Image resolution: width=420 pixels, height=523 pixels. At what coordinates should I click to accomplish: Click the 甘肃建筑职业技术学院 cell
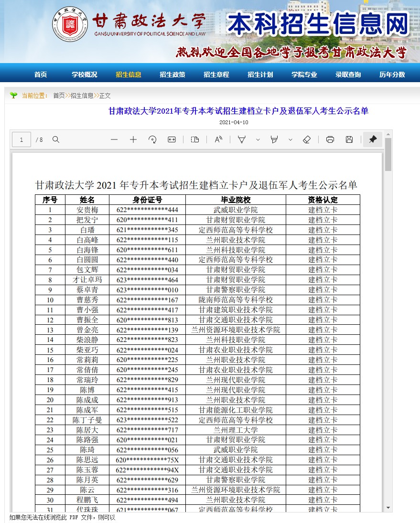[236, 310]
